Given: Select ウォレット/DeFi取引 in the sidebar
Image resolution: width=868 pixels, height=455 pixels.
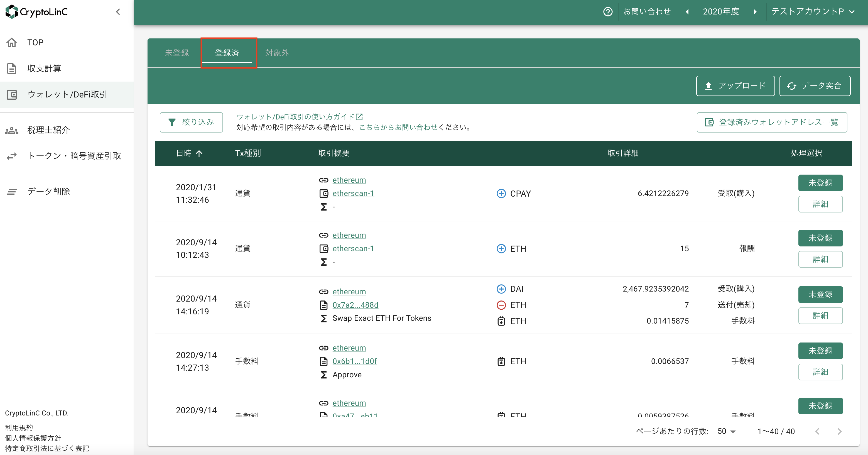Looking at the screenshot, I should pos(67,94).
